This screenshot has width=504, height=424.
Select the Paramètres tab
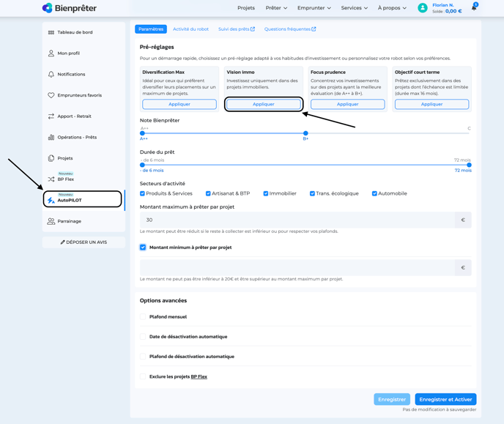pyautogui.click(x=151, y=29)
